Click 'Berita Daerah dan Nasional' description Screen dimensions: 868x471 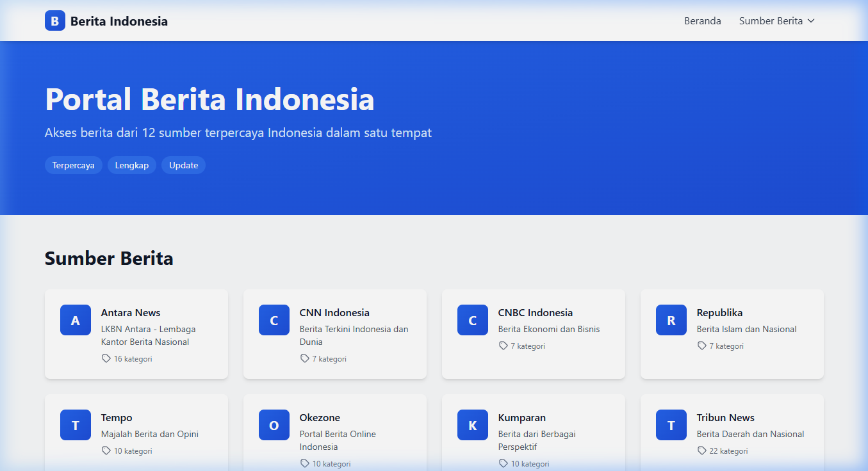751,434
